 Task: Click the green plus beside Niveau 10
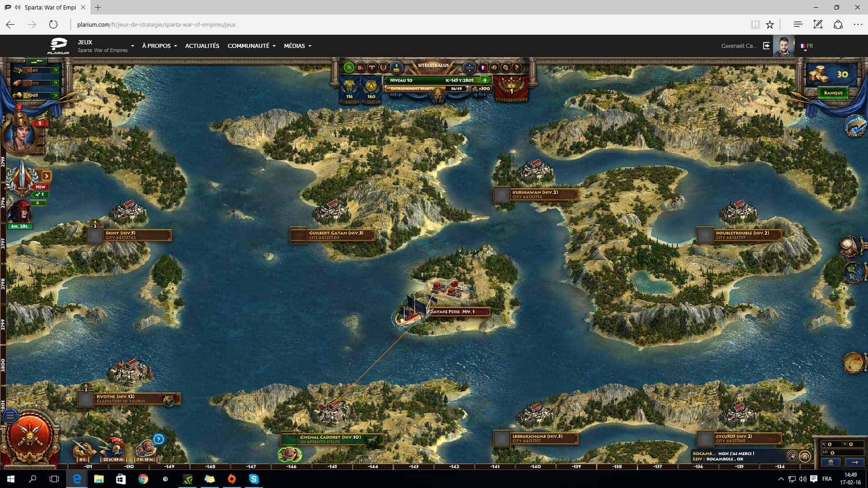click(x=485, y=80)
